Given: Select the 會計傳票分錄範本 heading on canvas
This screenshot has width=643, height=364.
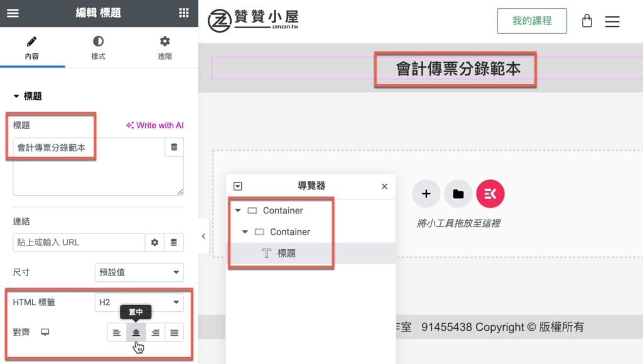Looking at the screenshot, I should click(x=458, y=68).
